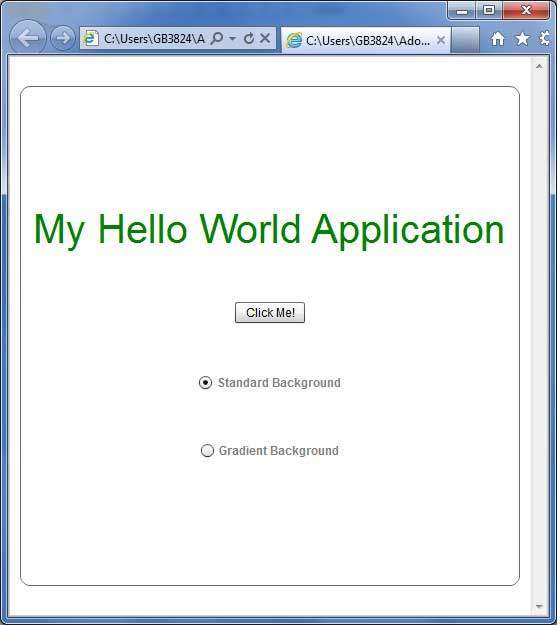Close the C:\Users\GB3824\Ado... tab
Image resolution: width=560 pixels, height=625 pixels.
coord(440,40)
